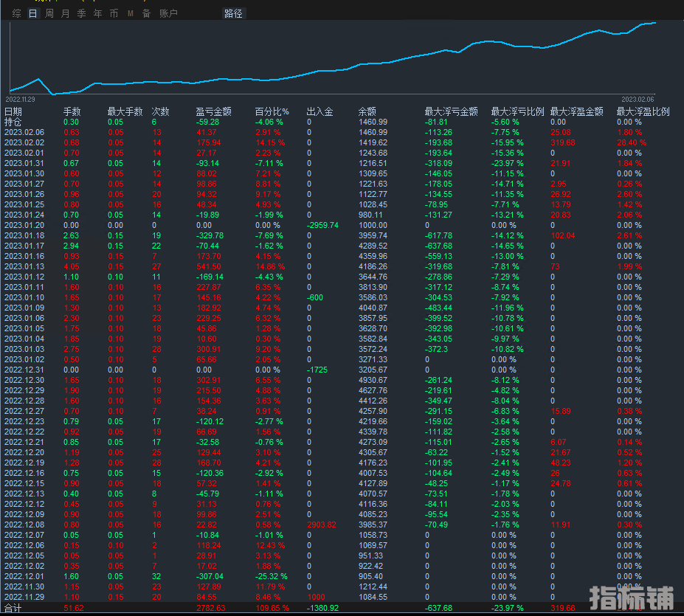Select the 2023.01.20 row
Image resolution: width=684 pixels, height=616 pixels.
click(x=24, y=225)
